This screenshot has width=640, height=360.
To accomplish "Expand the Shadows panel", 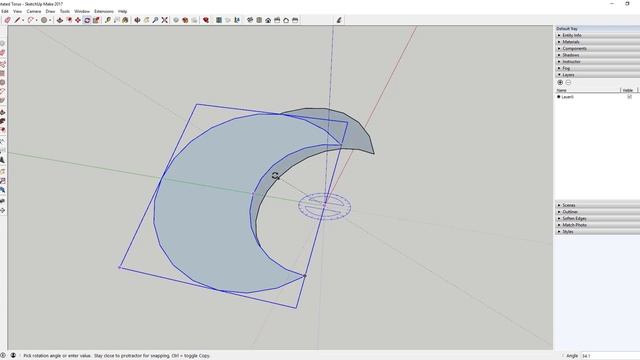I will (597, 55).
